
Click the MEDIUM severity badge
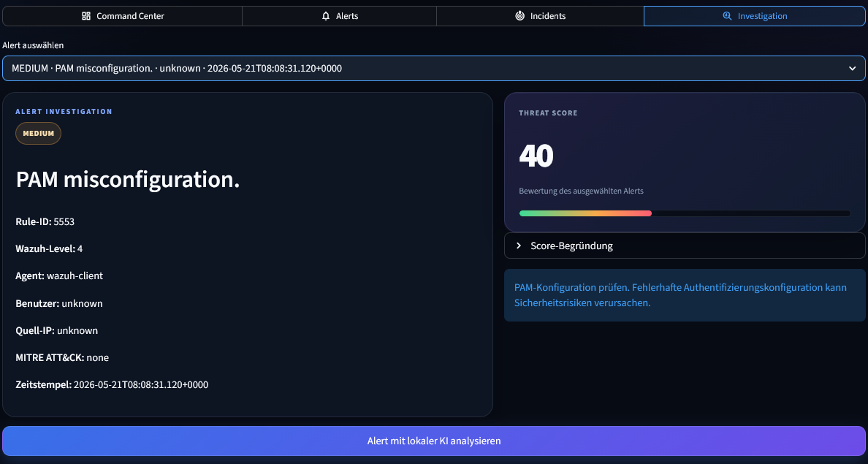click(38, 134)
